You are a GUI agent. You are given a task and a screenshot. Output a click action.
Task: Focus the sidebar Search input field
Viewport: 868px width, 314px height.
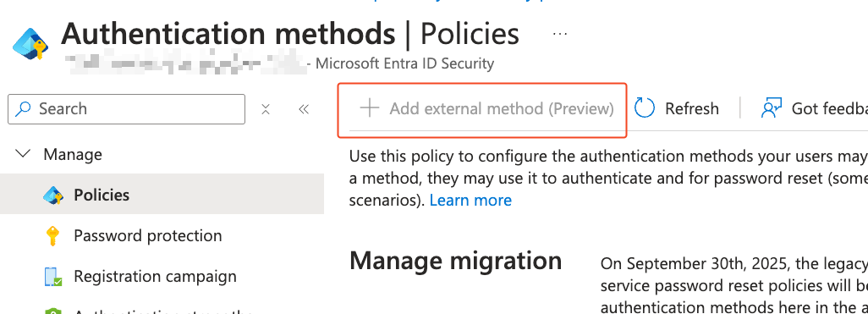coord(126,109)
